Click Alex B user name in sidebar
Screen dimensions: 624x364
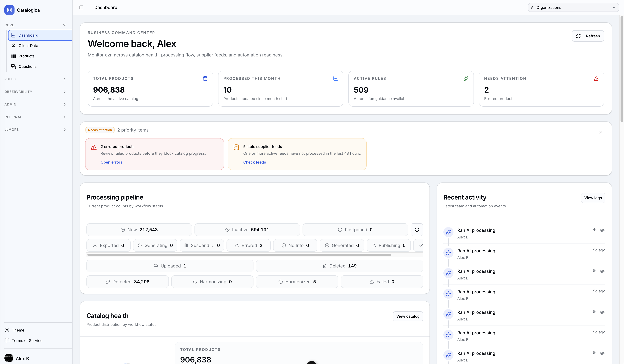(22, 358)
